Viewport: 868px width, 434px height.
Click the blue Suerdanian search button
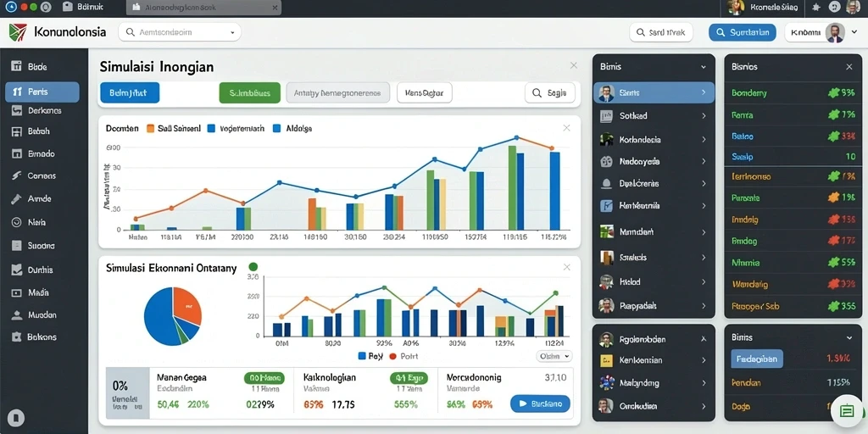(x=742, y=33)
